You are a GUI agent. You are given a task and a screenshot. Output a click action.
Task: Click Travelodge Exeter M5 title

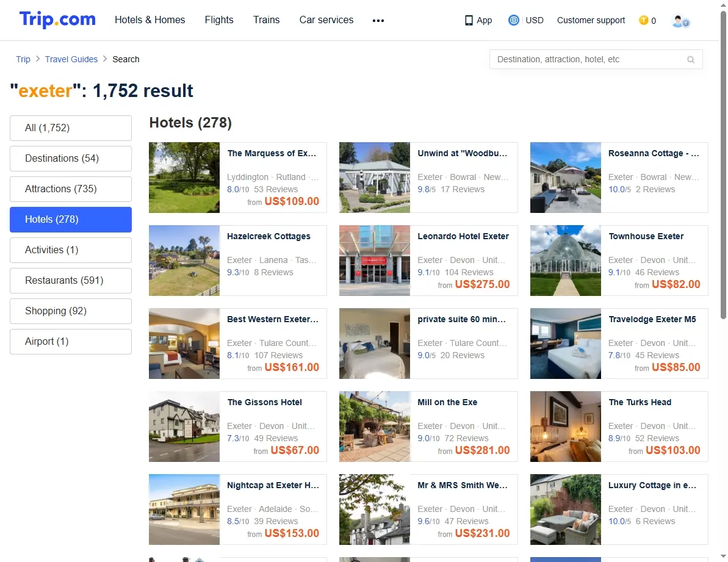652,319
